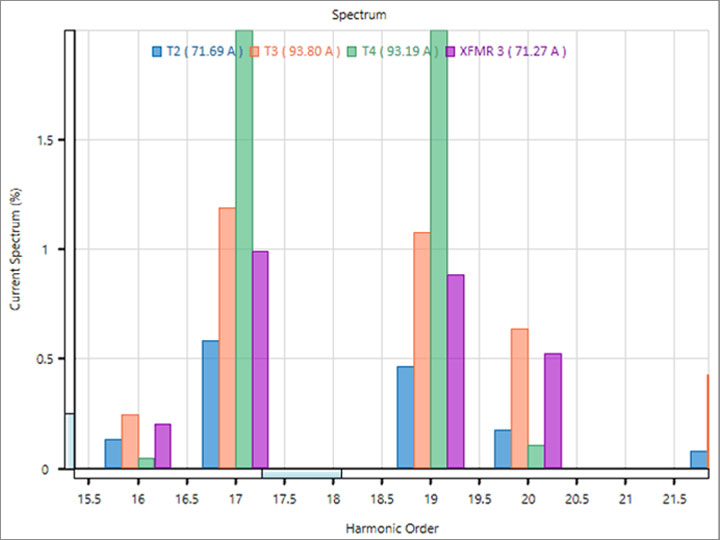Select the tall green T4 bar at harmonic 19

[438, 250]
